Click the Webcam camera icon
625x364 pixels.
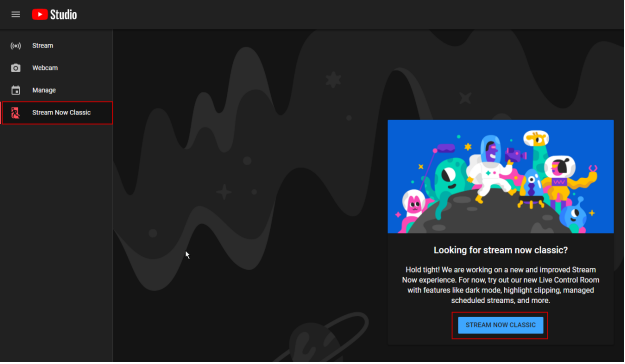(16, 68)
